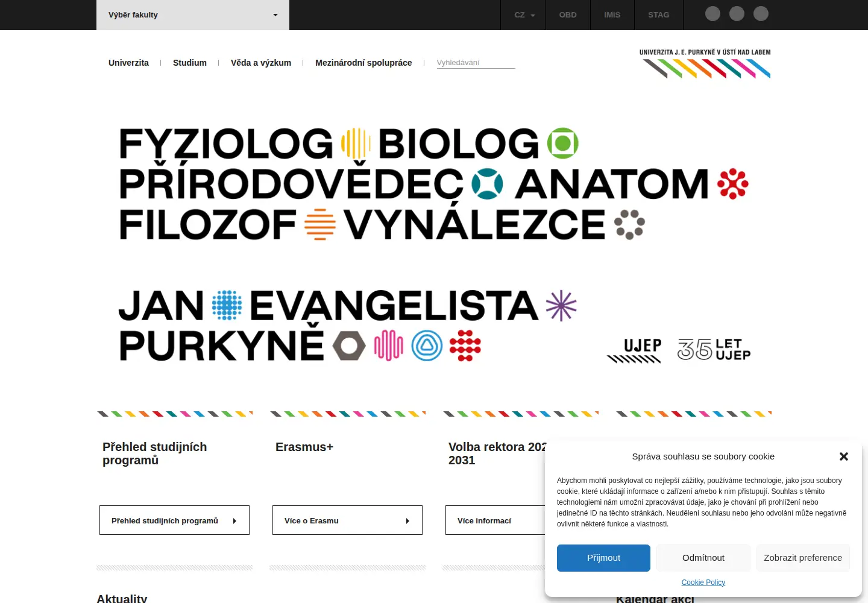
Task: Click the rightmost grey circle icon in top bar
Action: (761, 14)
